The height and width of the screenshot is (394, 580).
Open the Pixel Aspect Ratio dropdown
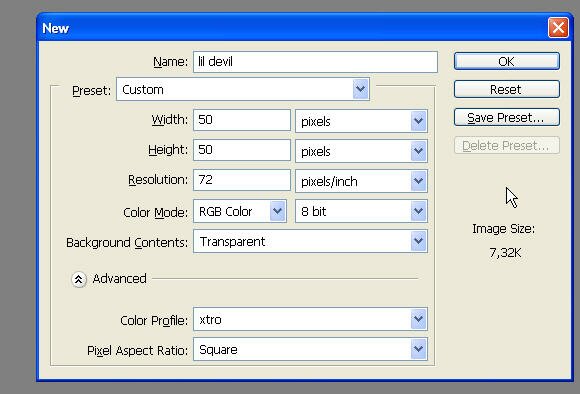(310, 349)
